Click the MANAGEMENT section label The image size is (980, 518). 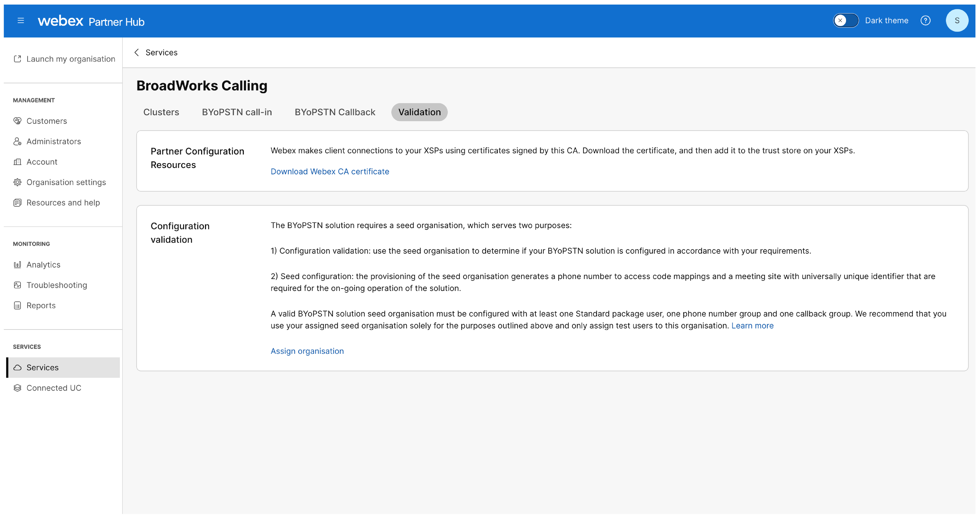pyautogui.click(x=34, y=101)
